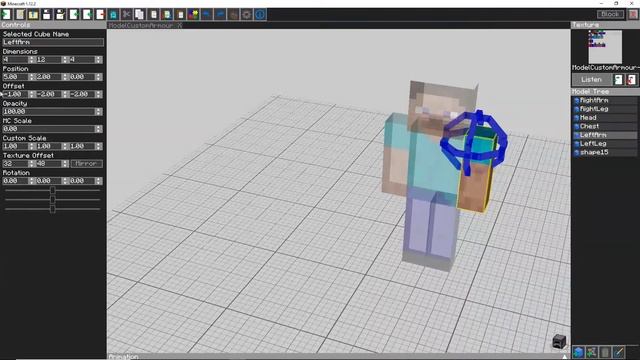The height and width of the screenshot is (360, 640).
Task: Select LeftLeg in the model tree
Action: click(x=604, y=144)
